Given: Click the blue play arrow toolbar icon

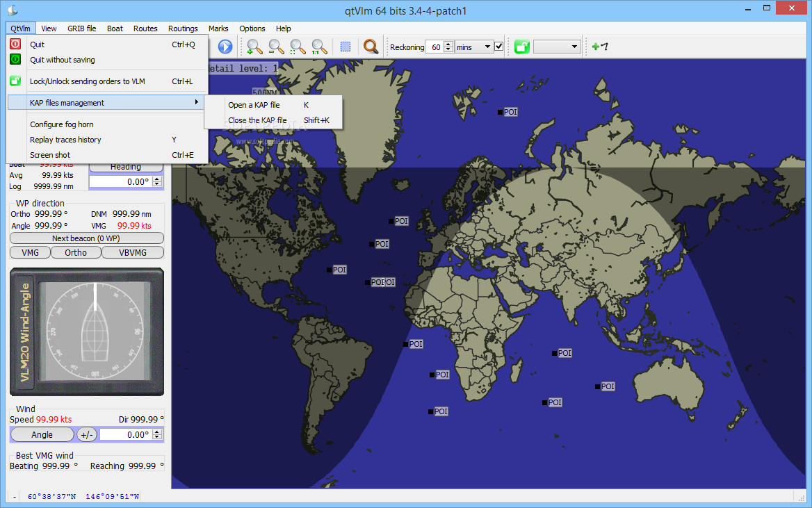Looking at the screenshot, I should pos(225,47).
